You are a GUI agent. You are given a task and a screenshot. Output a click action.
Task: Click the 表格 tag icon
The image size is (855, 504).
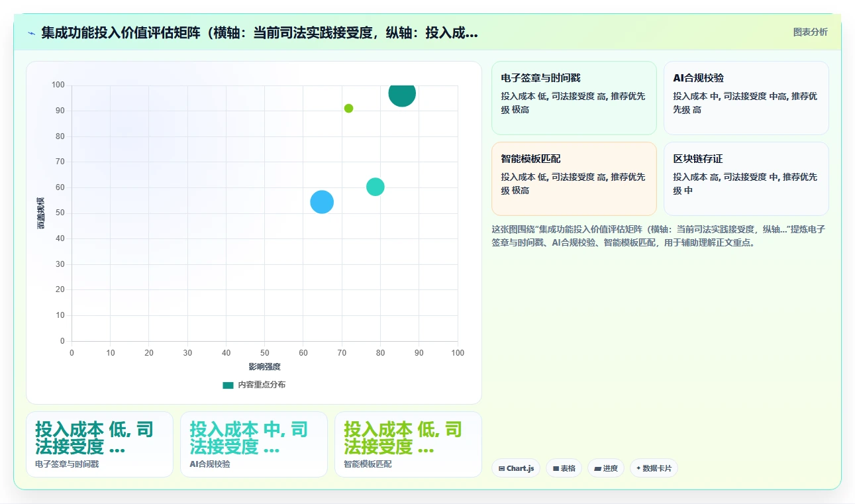[x=556, y=468]
